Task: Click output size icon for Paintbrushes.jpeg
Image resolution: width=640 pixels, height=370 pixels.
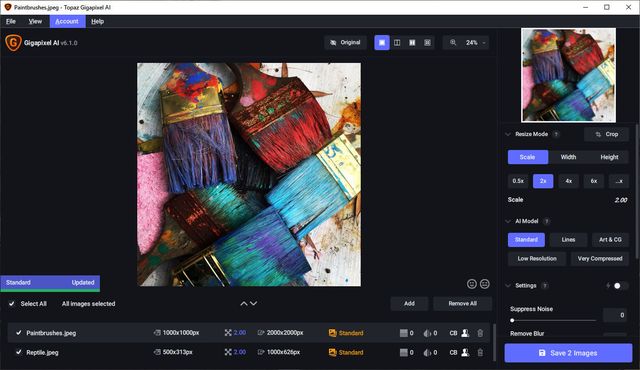Action: [x=261, y=333]
